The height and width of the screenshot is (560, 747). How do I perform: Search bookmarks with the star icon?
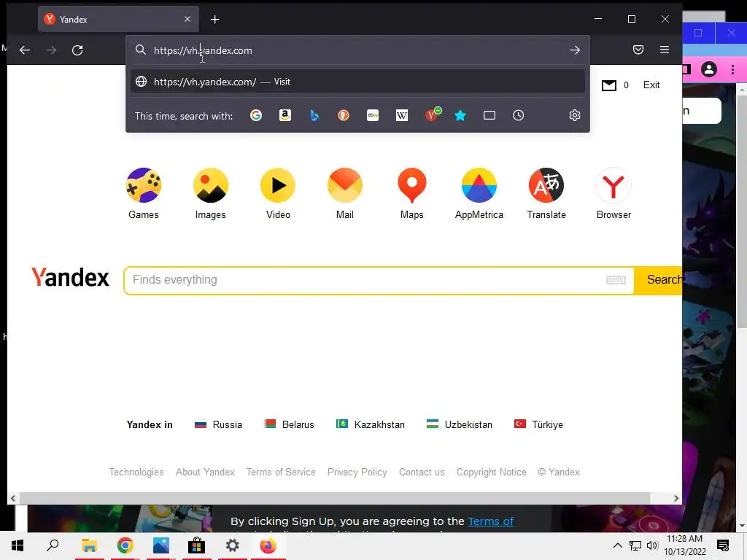tap(460, 115)
